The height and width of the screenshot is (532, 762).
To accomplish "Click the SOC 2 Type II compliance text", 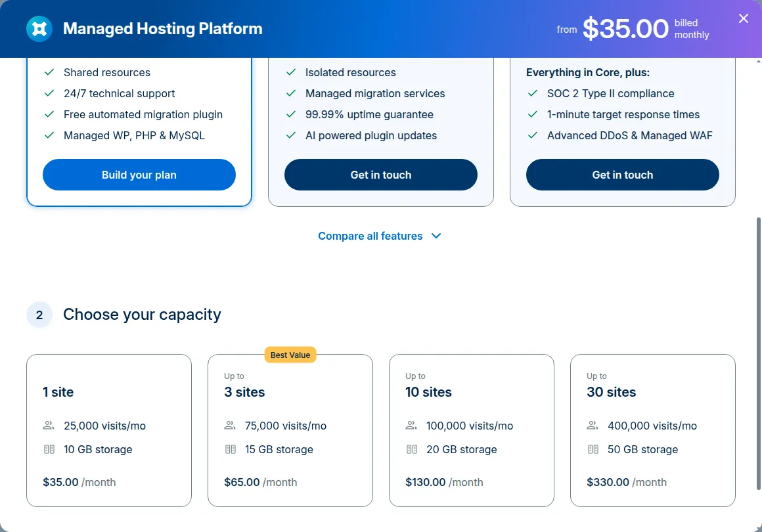I will (610, 93).
